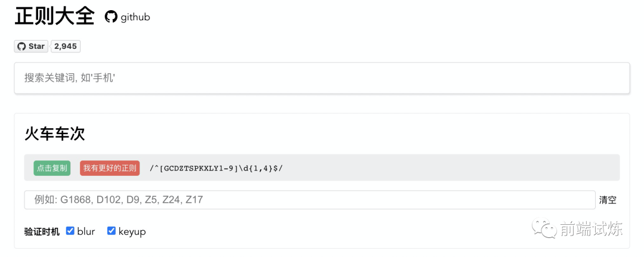Viewport: 644px width, 257px height.
Task: Click the keyup label text
Action: click(x=132, y=231)
